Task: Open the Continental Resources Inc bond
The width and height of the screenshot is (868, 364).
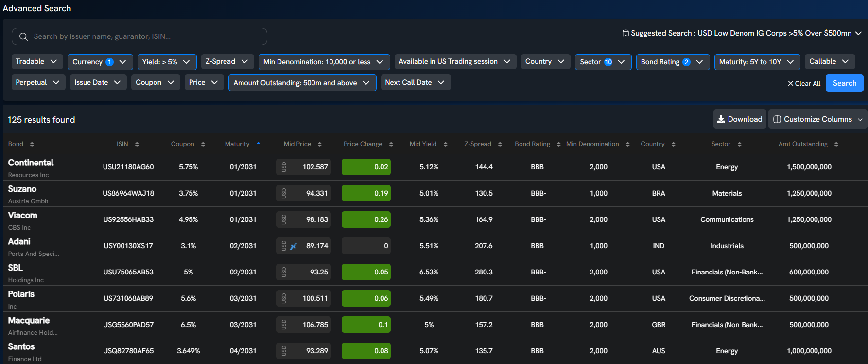Action: tap(31, 163)
